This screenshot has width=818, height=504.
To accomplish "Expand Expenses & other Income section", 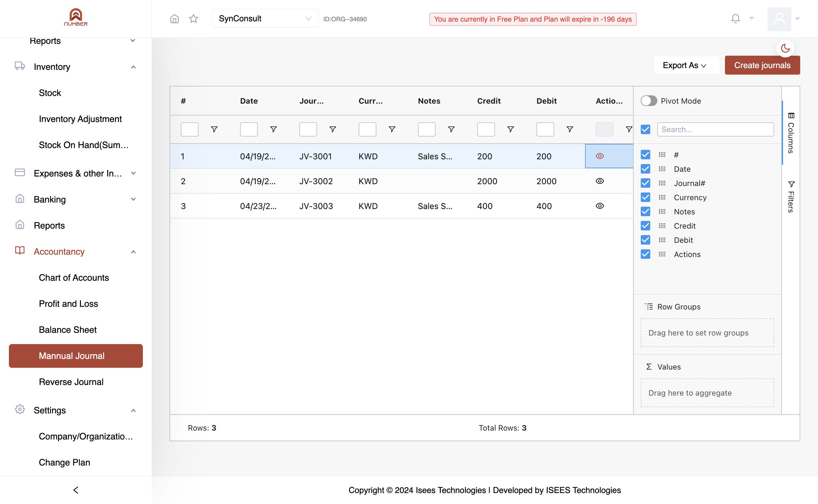I will pos(76,173).
